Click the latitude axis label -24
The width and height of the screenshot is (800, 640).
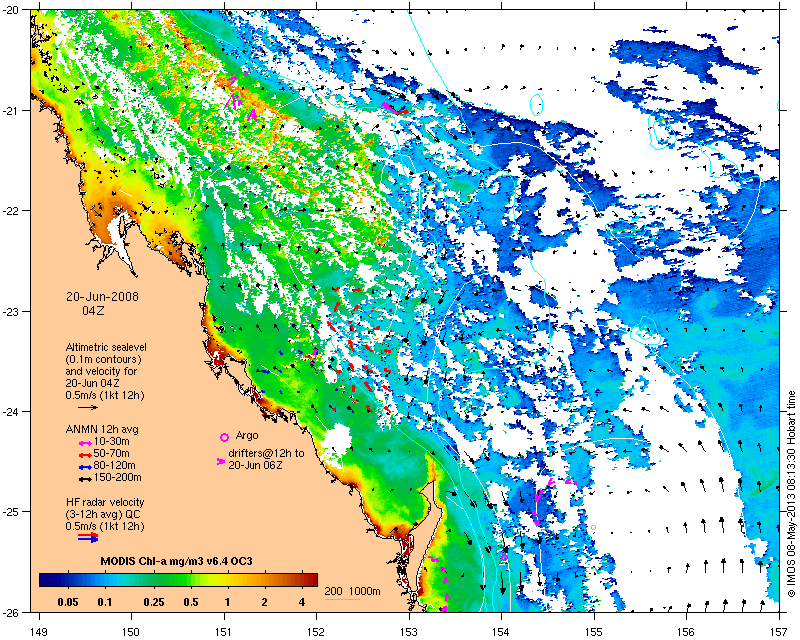tap(11, 411)
